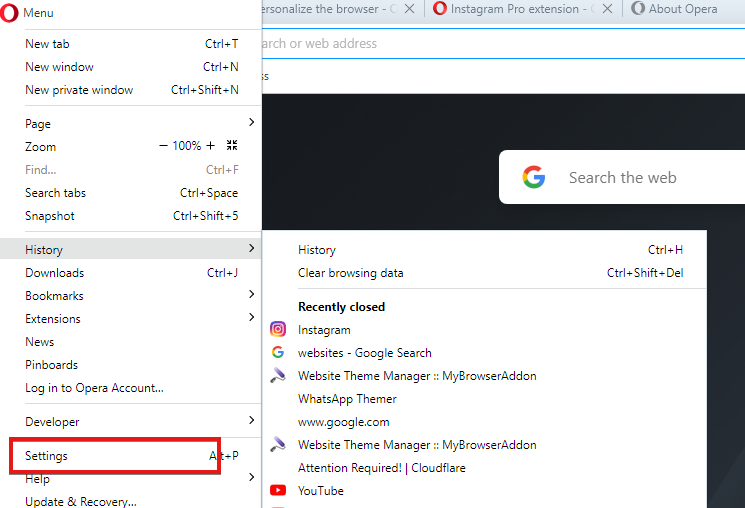
Task: Toggle fullscreen icon in Zoom row
Action: click(x=232, y=145)
